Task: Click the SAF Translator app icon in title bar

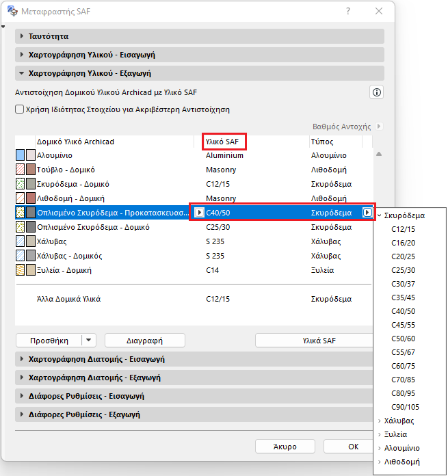Action: (x=12, y=11)
